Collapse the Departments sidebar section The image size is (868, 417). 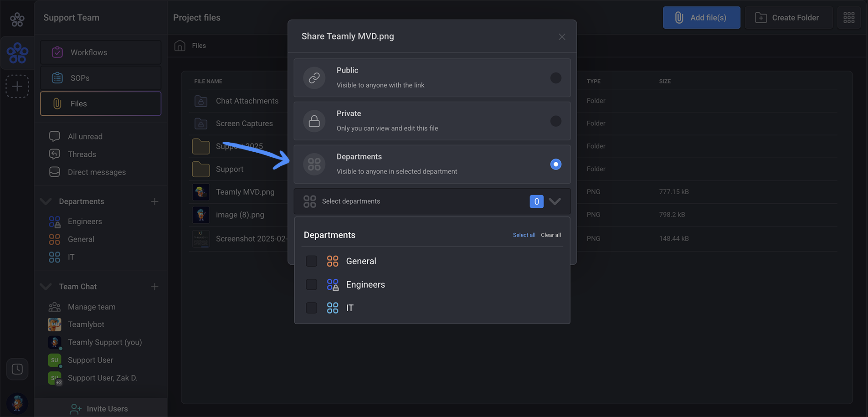(46, 201)
